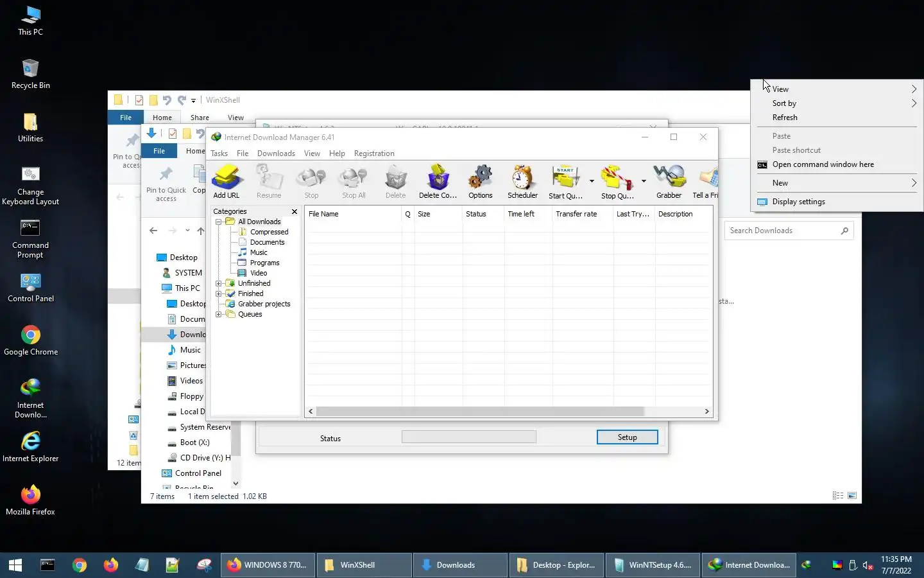
Task: Open Start Queue dropdown arrow
Action: [x=592, y=181]
